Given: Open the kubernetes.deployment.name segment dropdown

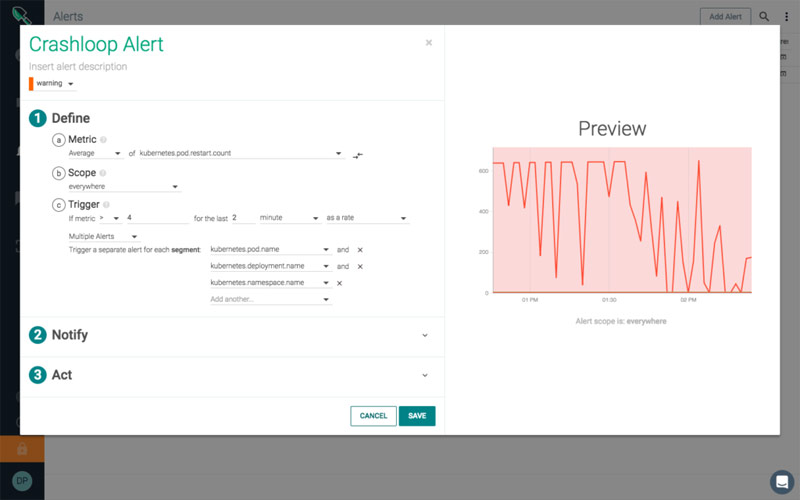Looking at the screenshot, I should pyautogui.click(x=270, y=266).
